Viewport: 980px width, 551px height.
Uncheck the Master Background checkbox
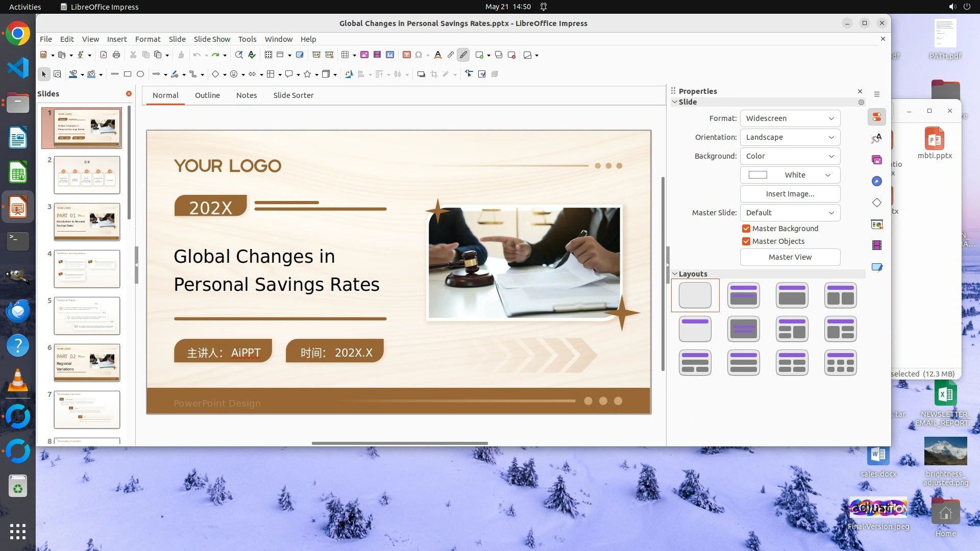point(746,229)
